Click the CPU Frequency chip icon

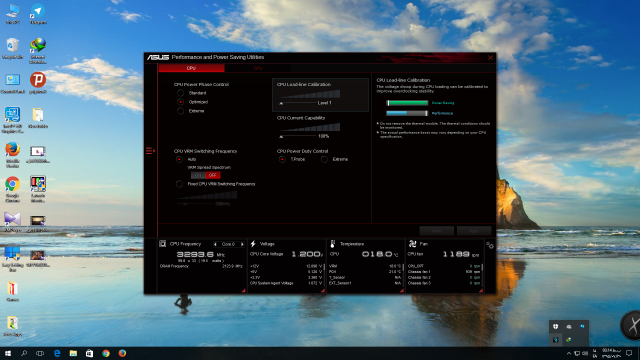click(162, 244)
